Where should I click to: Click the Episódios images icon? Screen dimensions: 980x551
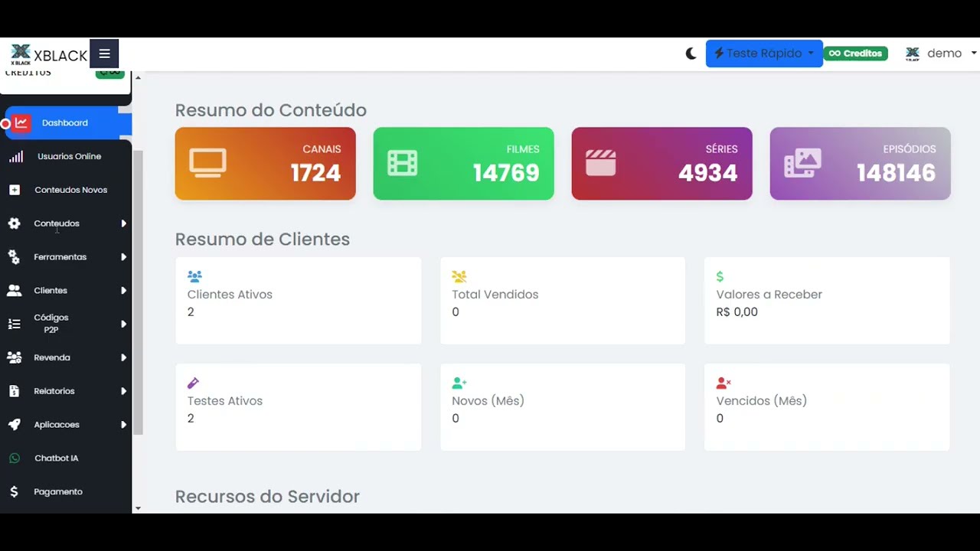(x=802, y=163)
